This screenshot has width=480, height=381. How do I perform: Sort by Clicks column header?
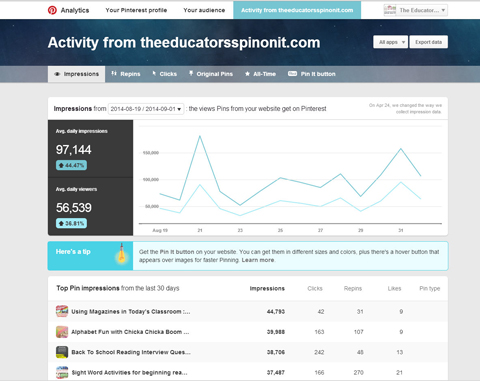(315, 288)
